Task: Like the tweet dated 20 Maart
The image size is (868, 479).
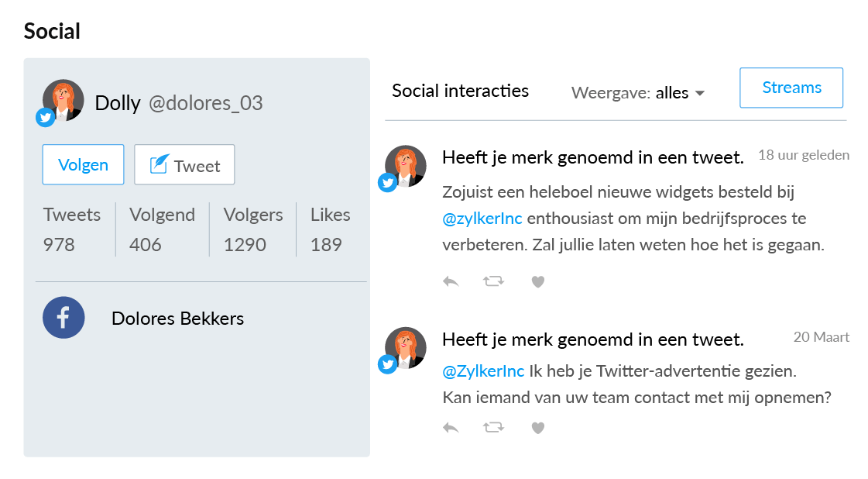Action: (x=537, y=427)
